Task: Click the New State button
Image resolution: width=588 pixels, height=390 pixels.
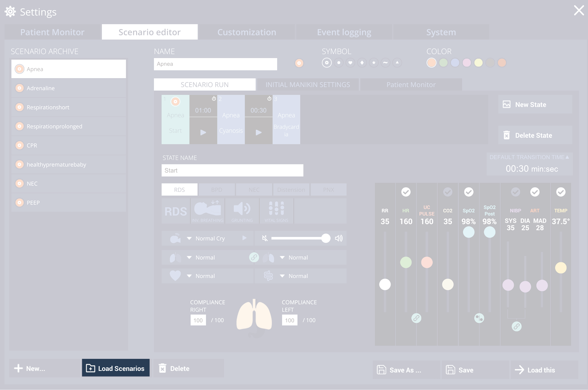Action: point(535,105)
